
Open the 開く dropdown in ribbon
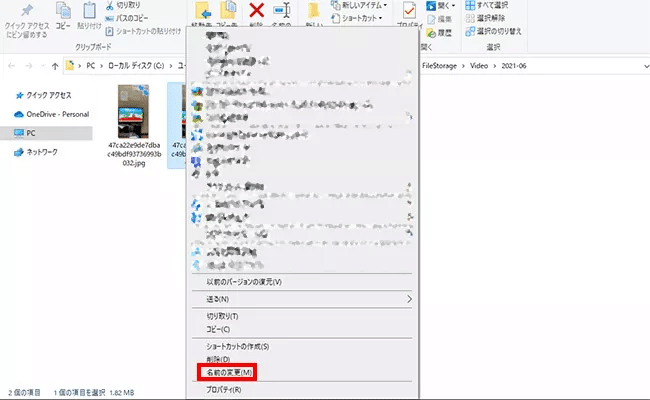(441, 5)
